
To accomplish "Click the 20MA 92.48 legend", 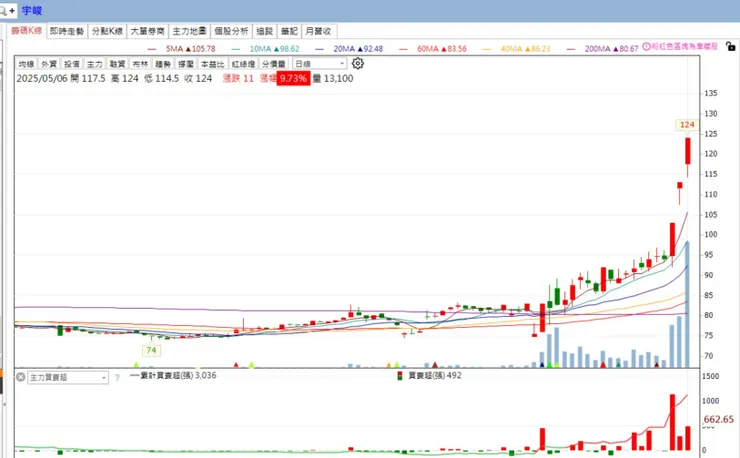I will pyautogui.click(x=349, y=49).
